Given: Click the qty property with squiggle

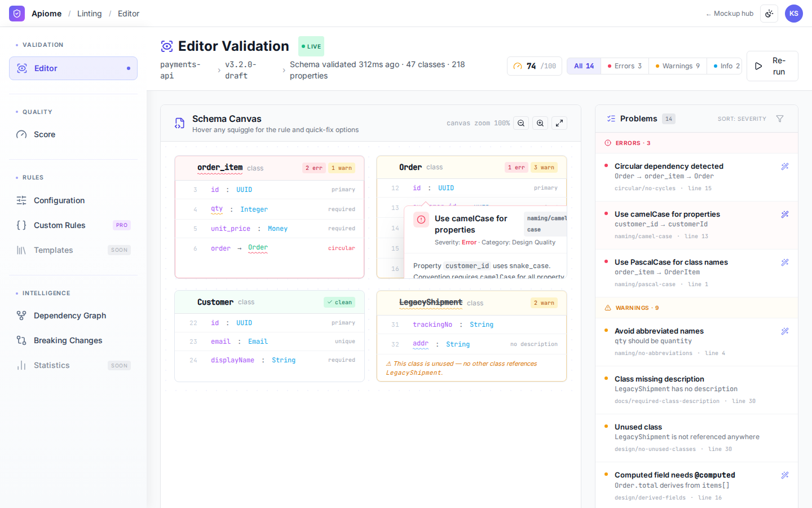Looking at the screenshot, I should coord(217,209).
